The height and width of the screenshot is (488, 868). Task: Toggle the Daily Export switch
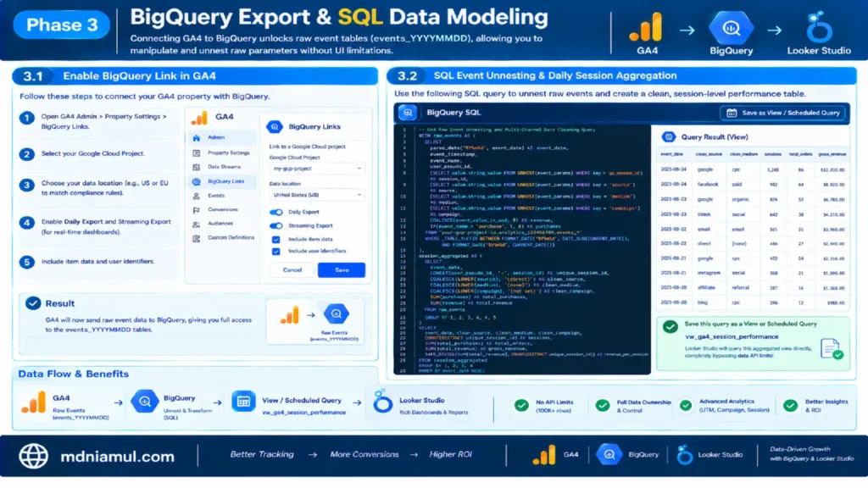tap(275, 212)
